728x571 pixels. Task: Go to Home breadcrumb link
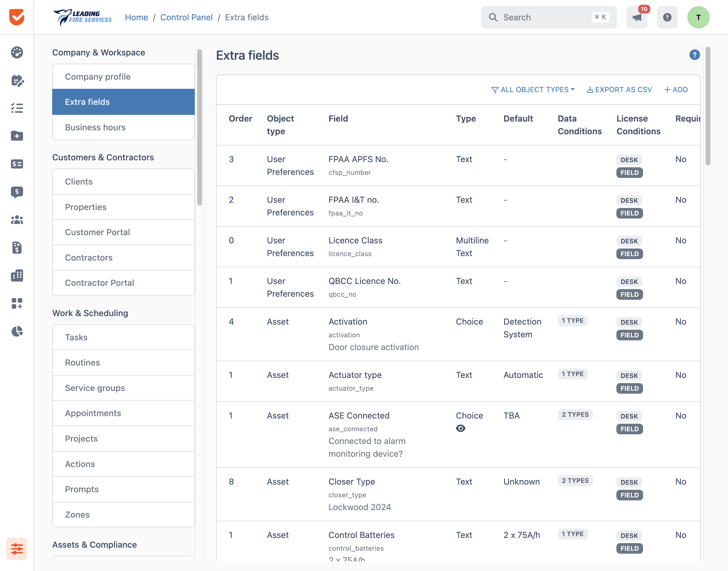136,17
